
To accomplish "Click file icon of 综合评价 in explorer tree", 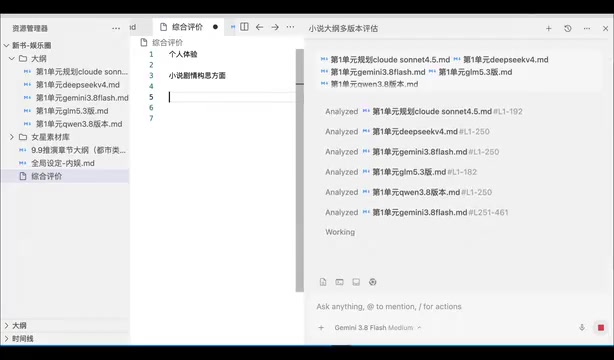I will click(x=23, y=176).
